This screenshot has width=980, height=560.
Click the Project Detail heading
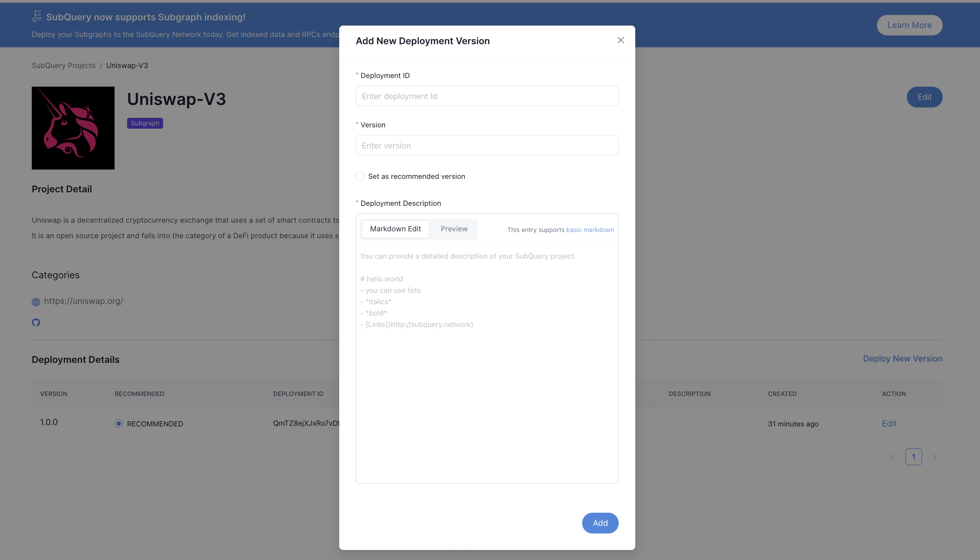click(x=61, y=189)
